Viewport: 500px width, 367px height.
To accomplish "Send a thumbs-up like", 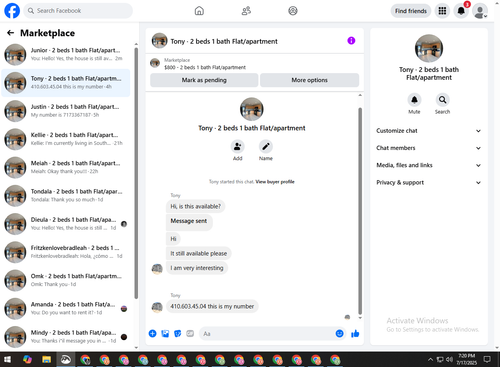I will coord(355,333).
